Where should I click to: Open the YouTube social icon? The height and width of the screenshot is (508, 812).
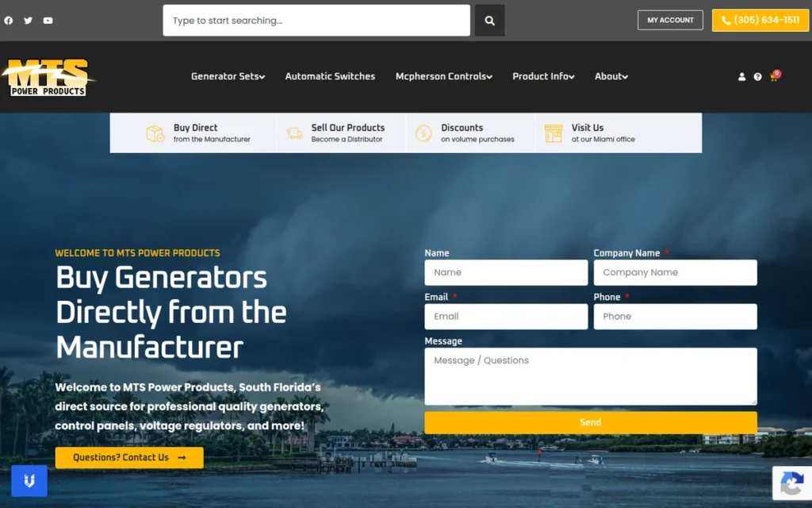click(48, 20)
